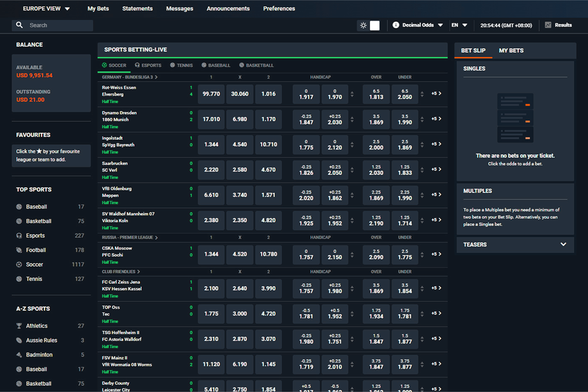Show +5 more markets for Saarbrucken match
Image resolution: width=588 pixels, height=392 pixels.
pyautogui.click(x=436, y=169)
